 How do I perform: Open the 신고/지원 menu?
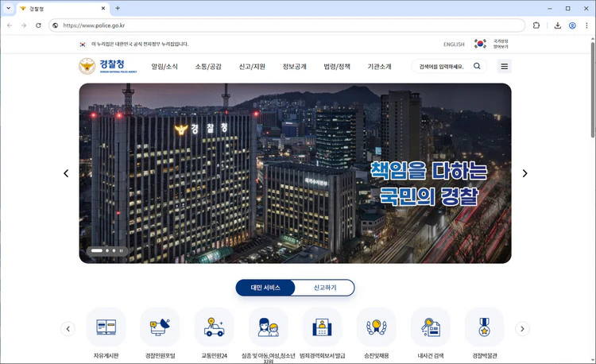252,67
